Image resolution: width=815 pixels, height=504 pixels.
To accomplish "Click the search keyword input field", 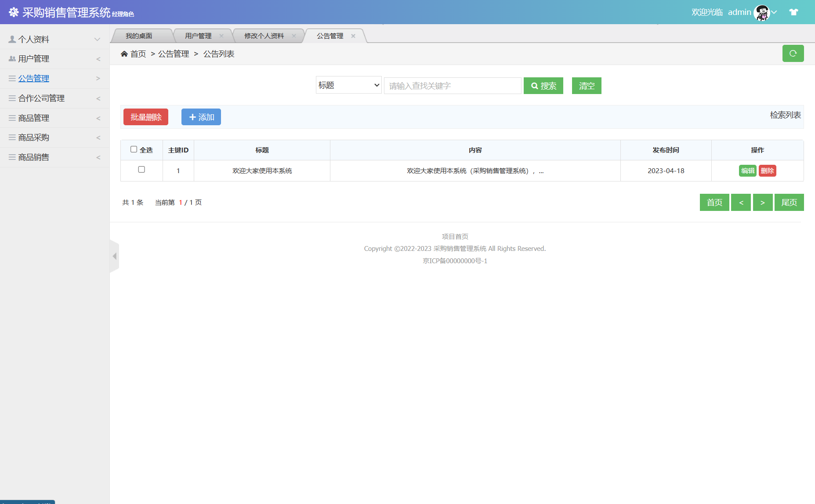I will [452, 86].
